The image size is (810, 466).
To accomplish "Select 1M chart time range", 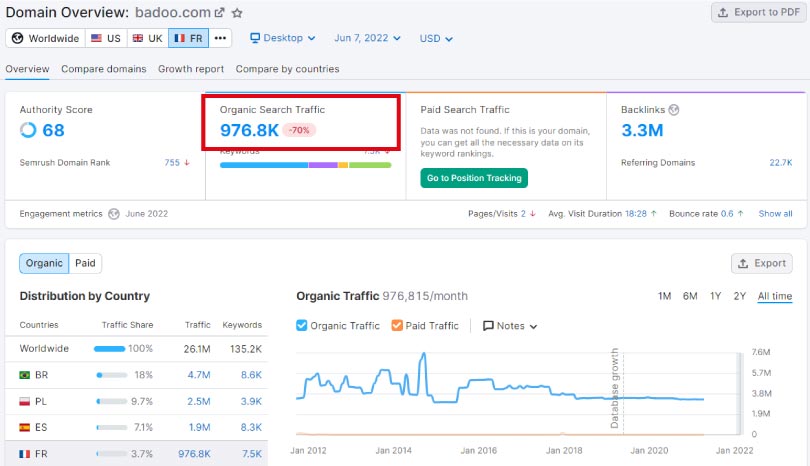I will tap(664, 296).
